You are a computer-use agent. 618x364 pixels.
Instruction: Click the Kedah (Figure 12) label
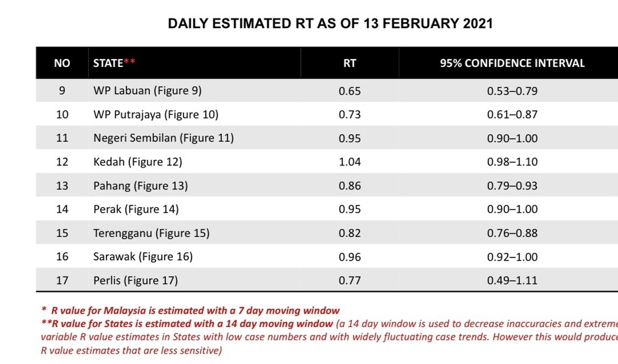click(137, 162)
